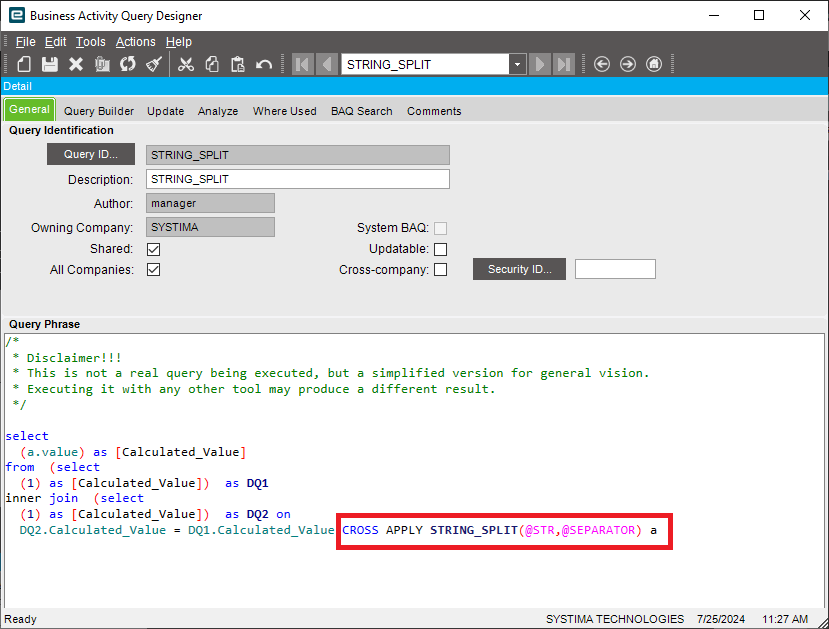Click the Query ID STRING_SPLIT field
Viewport: 829px width, 629px height.
tap(298, 155)
